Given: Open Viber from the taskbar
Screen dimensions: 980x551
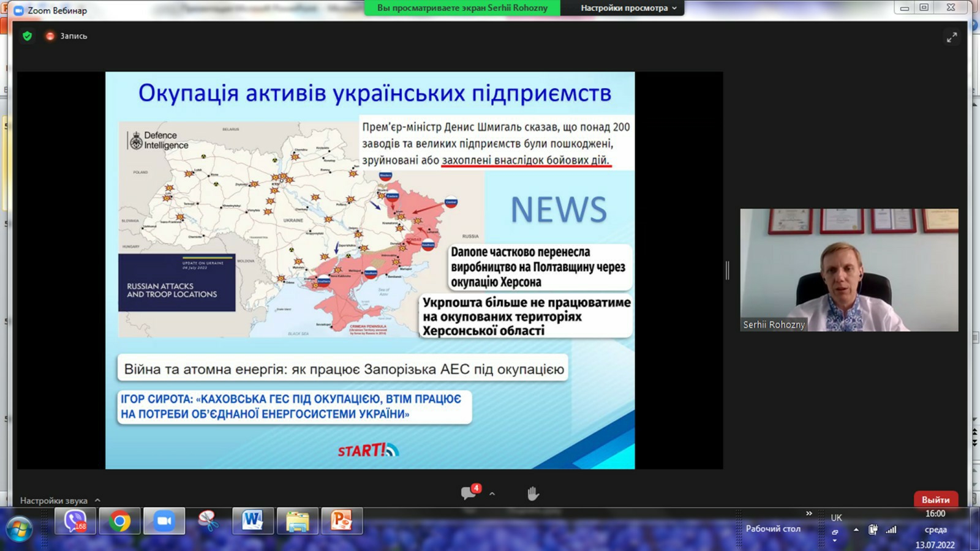Looking at the screenshot, I should (75, 522).
